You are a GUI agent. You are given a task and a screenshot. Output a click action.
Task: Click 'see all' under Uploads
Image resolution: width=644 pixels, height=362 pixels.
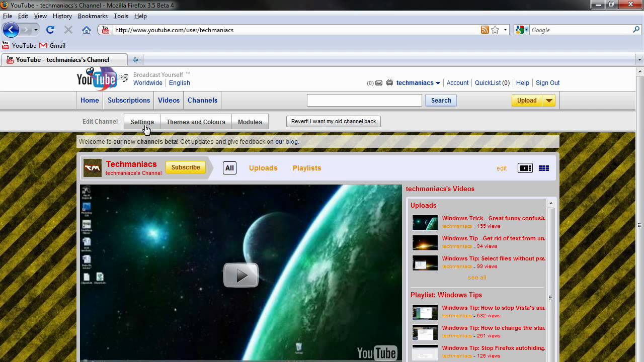pos(477,278)
